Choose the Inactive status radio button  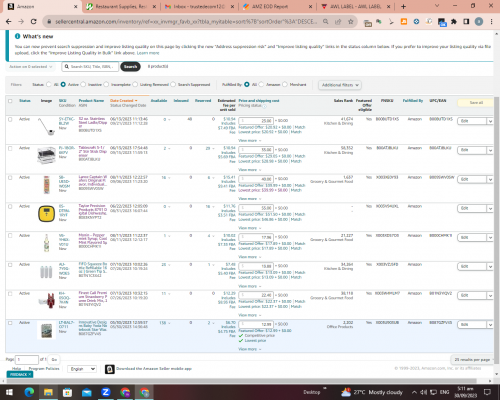(x=83, y=85)
